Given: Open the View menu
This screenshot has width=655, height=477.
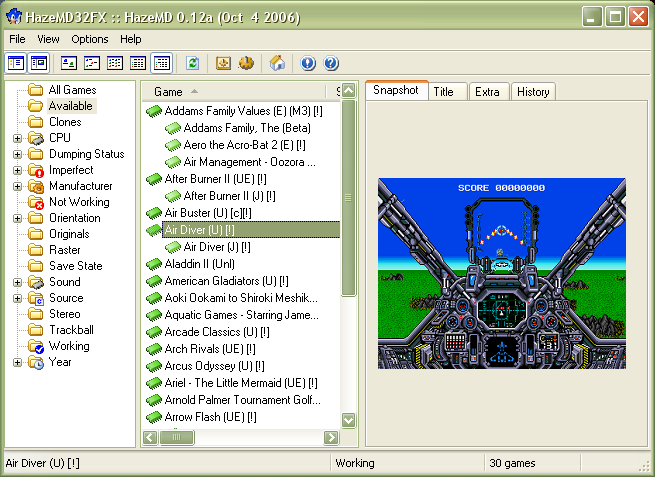Looking at the screenshot, I should (x=48, y=39).
